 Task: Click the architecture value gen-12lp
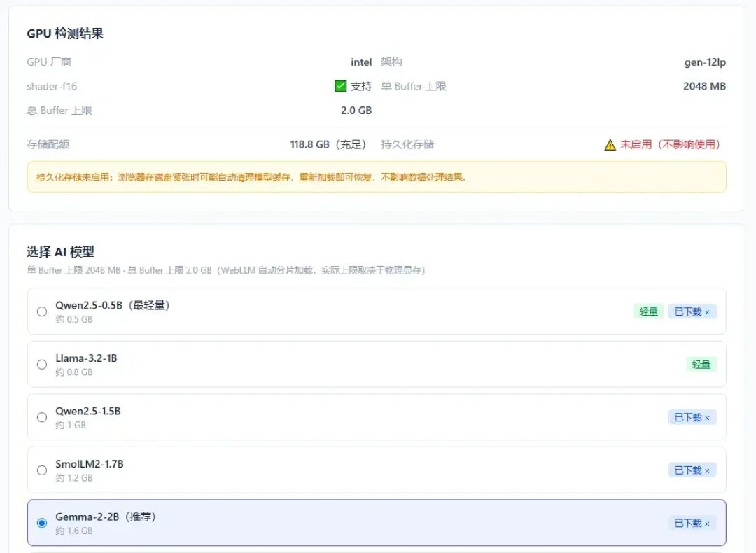tap(705, 62)
